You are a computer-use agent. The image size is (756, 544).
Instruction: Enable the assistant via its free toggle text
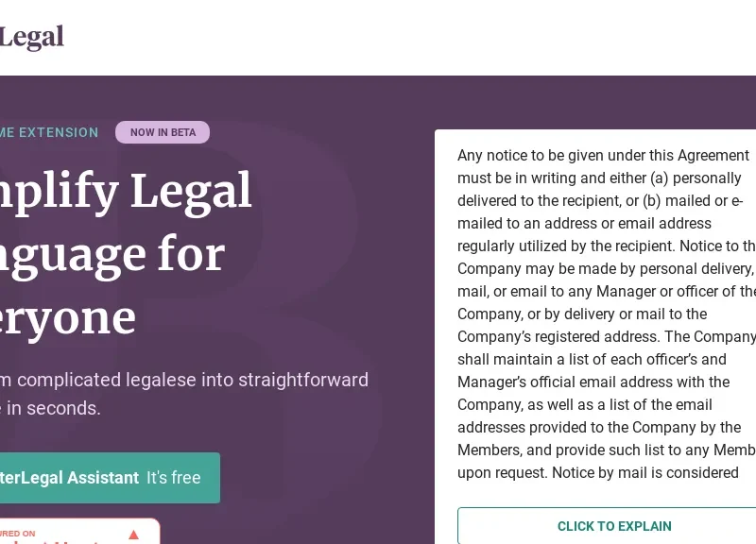pyautogui.click(x=173, y=478)
